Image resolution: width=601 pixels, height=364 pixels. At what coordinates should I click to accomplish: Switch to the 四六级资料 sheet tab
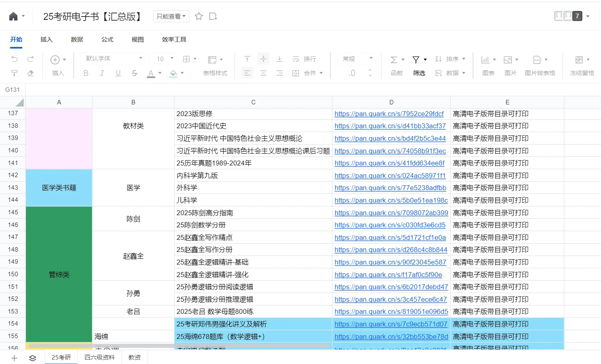[100, 358]
